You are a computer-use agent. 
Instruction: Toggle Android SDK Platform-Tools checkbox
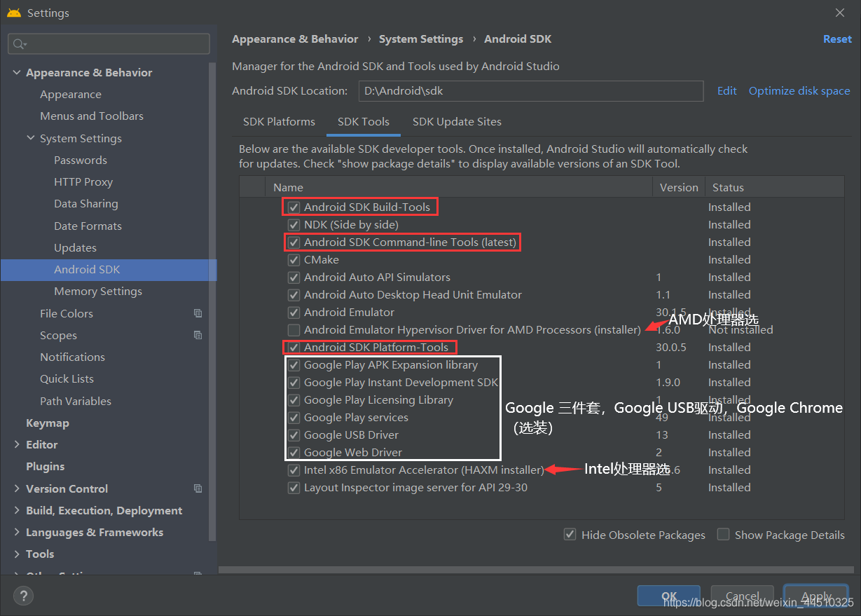(x=294, y=348)
